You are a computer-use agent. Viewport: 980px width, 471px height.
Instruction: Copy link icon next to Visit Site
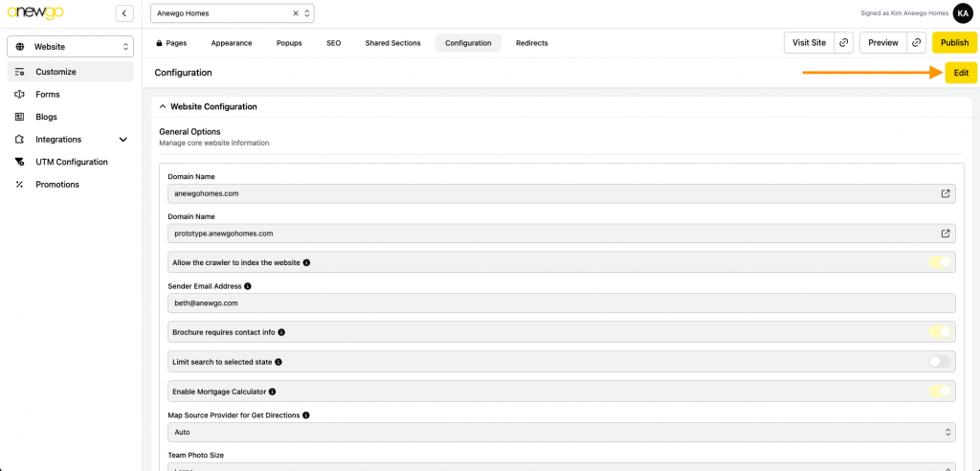coord(843,43)
